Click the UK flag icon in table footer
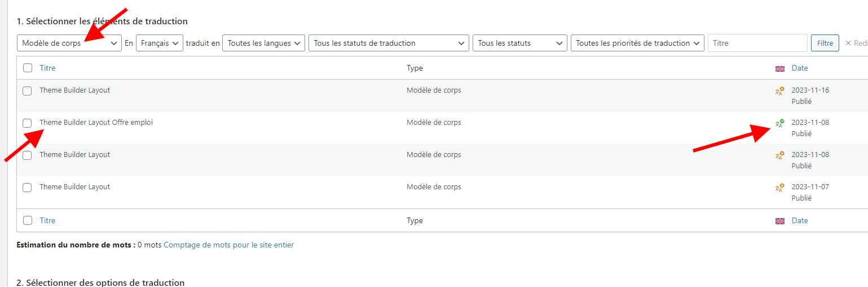Viewport: 868px width, 287px height. 780,221
